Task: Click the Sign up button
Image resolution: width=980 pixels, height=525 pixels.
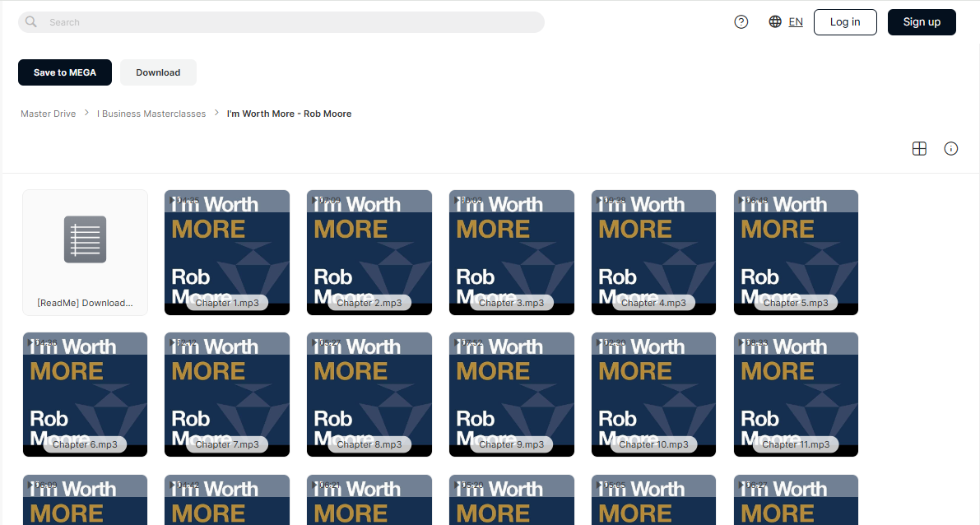Action: click(x=922, y=22)
